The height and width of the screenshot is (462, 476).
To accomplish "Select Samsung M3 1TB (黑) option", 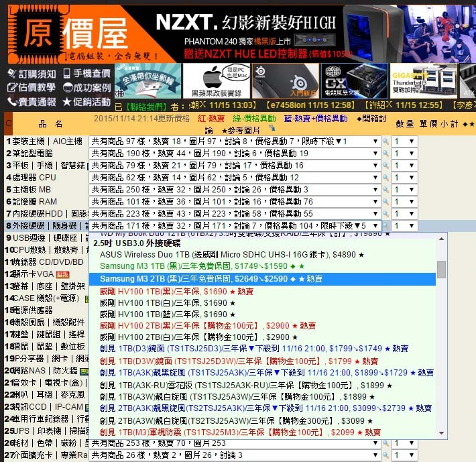I will (x=262, y=266).
